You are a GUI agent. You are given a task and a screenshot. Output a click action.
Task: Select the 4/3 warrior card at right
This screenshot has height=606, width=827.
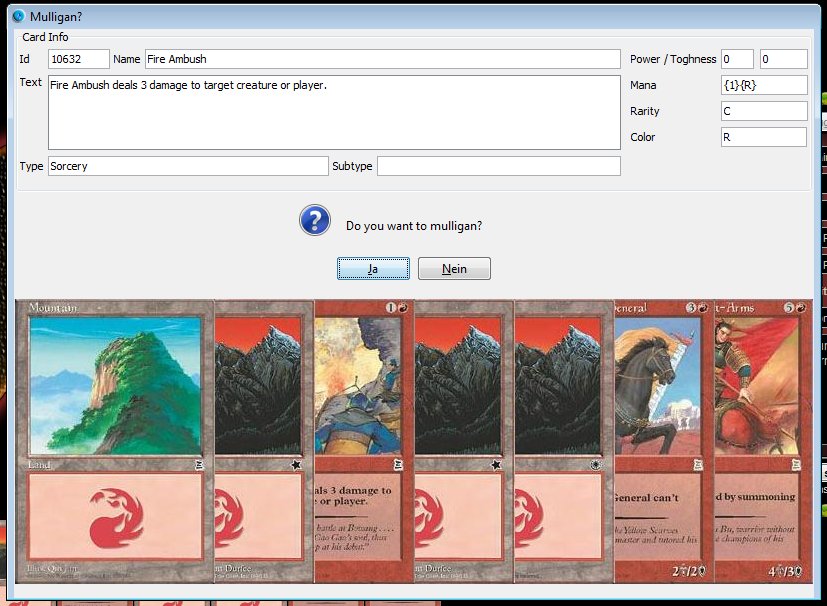763,441
